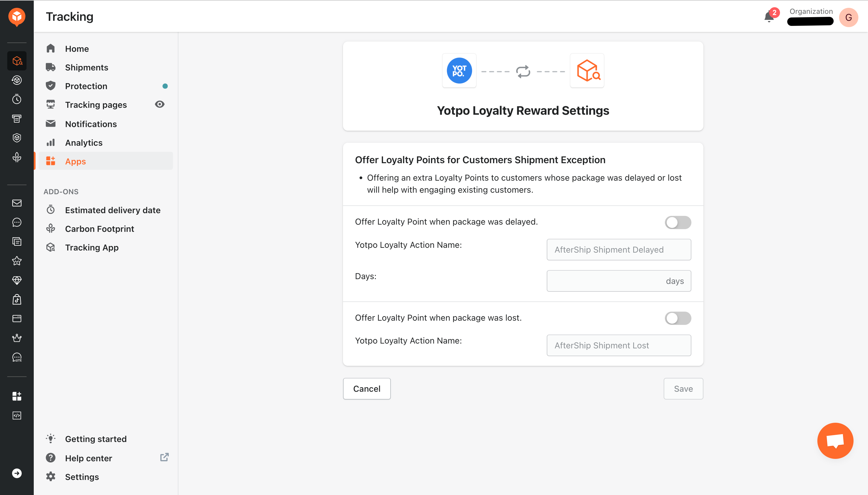Click the Days input field

click(x=618, y=281)
